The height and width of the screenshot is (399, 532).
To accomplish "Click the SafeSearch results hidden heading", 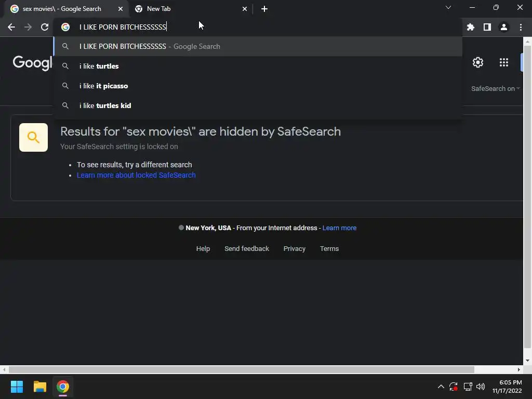I will click(201, 131).
